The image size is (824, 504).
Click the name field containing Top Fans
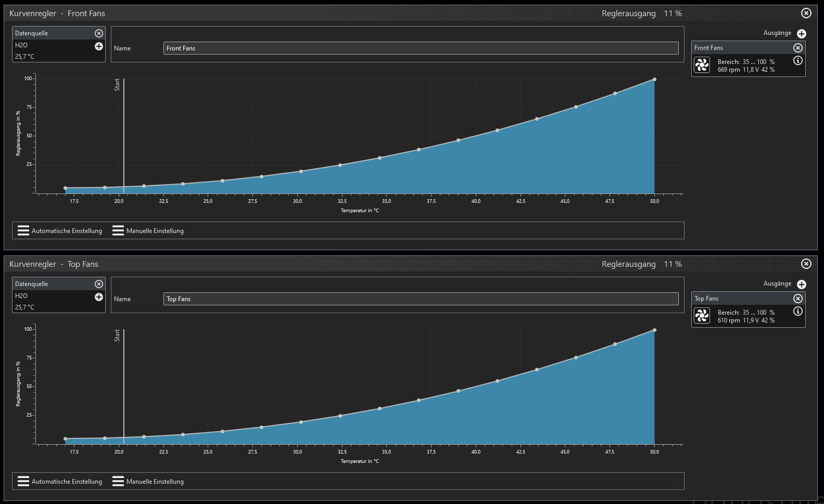(421, 299)
